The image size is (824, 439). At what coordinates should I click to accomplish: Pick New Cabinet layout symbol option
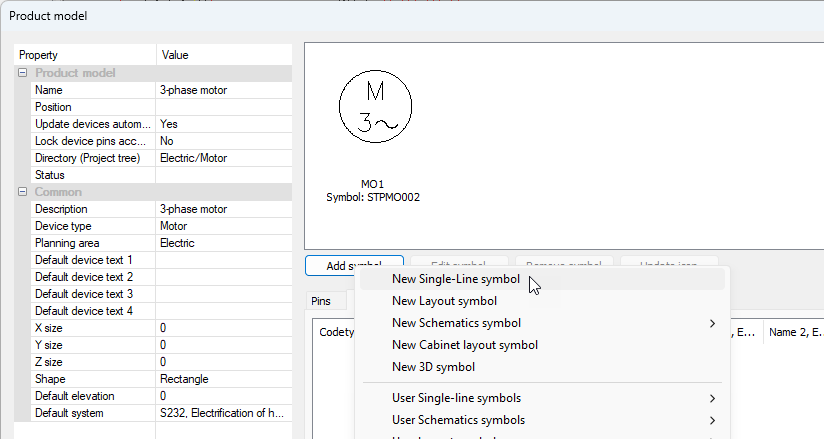tap(464, 345)
